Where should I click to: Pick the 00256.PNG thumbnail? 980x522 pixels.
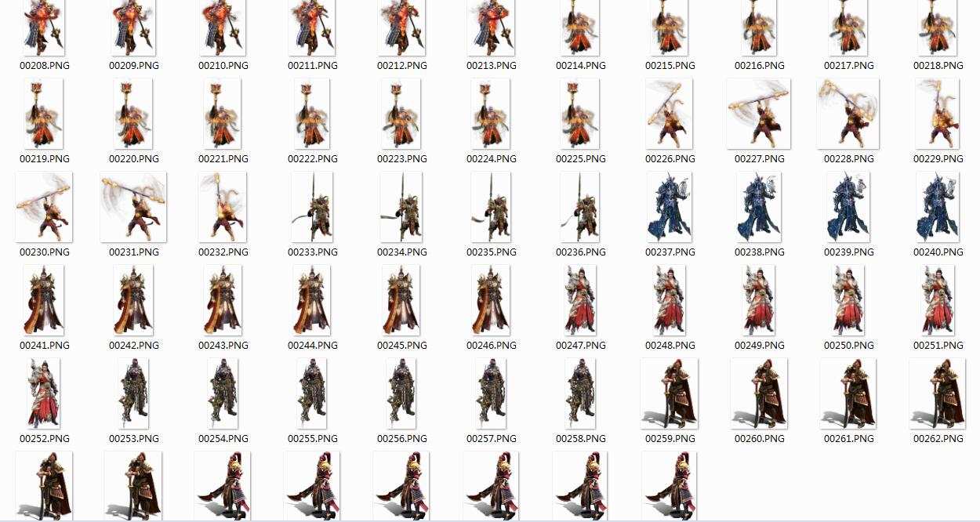coord(402,393)
